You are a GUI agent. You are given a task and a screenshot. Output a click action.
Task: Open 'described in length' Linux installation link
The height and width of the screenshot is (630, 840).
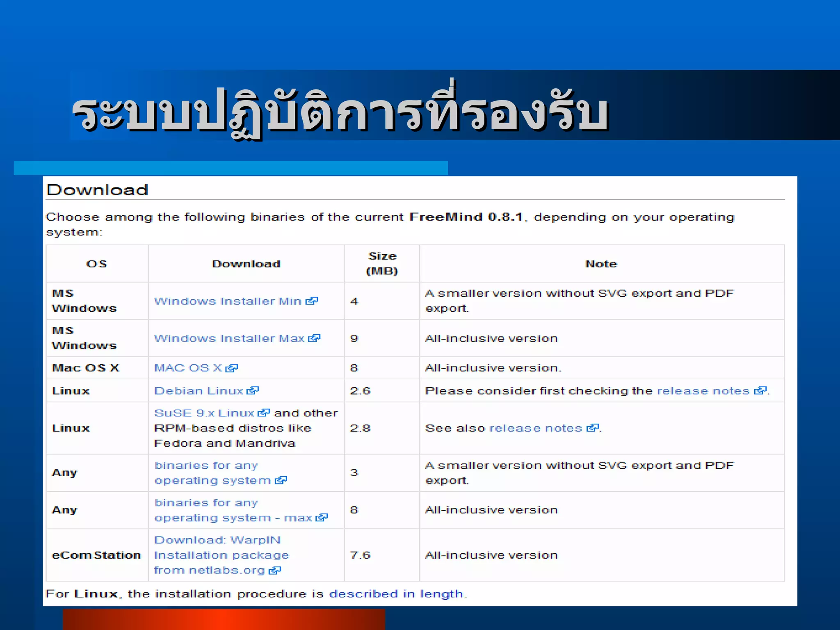tap(396, 594)
